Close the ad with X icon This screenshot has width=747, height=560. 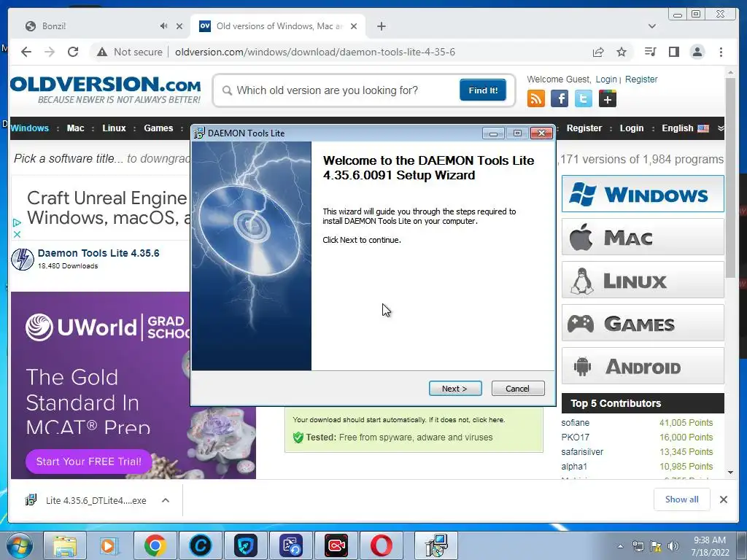[x=17, y=234]
